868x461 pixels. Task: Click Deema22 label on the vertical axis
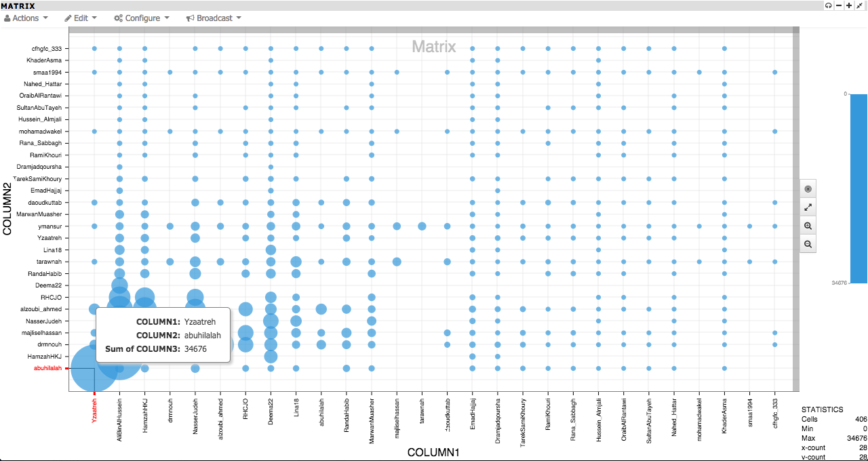click(x=49, y=285)
